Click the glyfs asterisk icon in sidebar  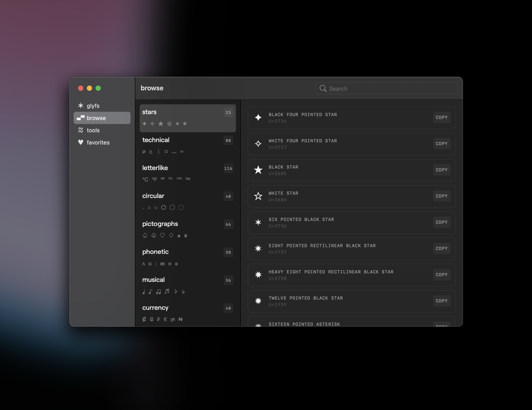(x=80, y=106)
